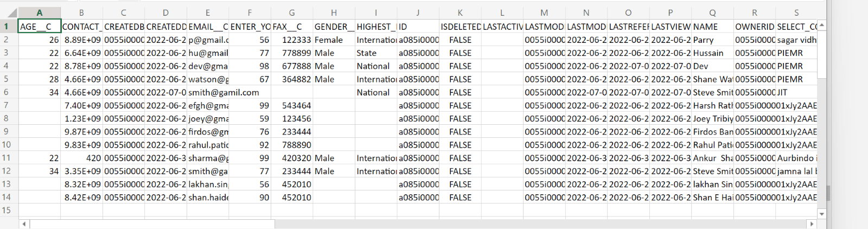Select column H header
Viewport: 868px width, 229px height.
[334, 13]
